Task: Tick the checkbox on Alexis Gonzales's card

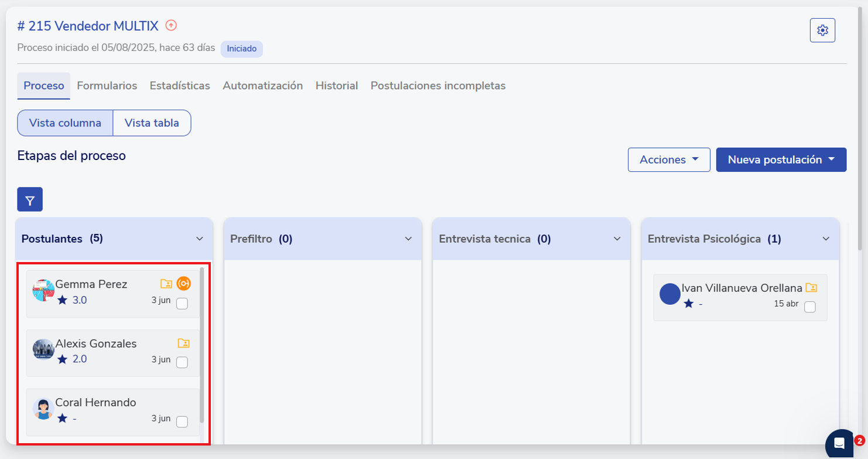Action: click(182, 362)
